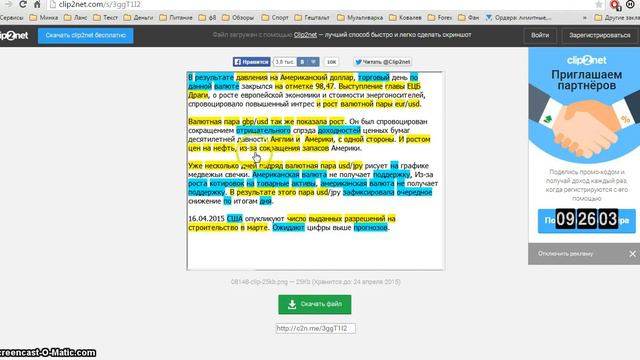Expand hidden bookmarks with the chevron

click(584, 18)
